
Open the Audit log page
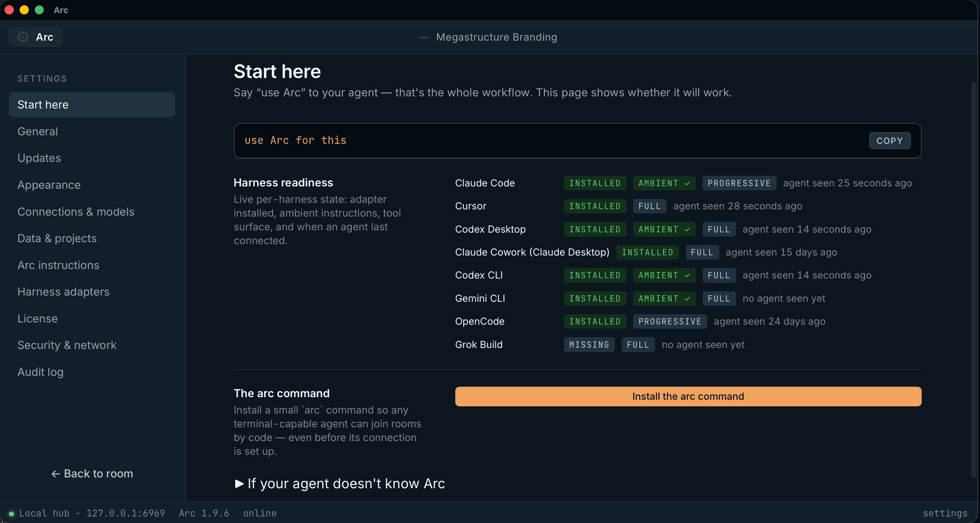(92, 372)
